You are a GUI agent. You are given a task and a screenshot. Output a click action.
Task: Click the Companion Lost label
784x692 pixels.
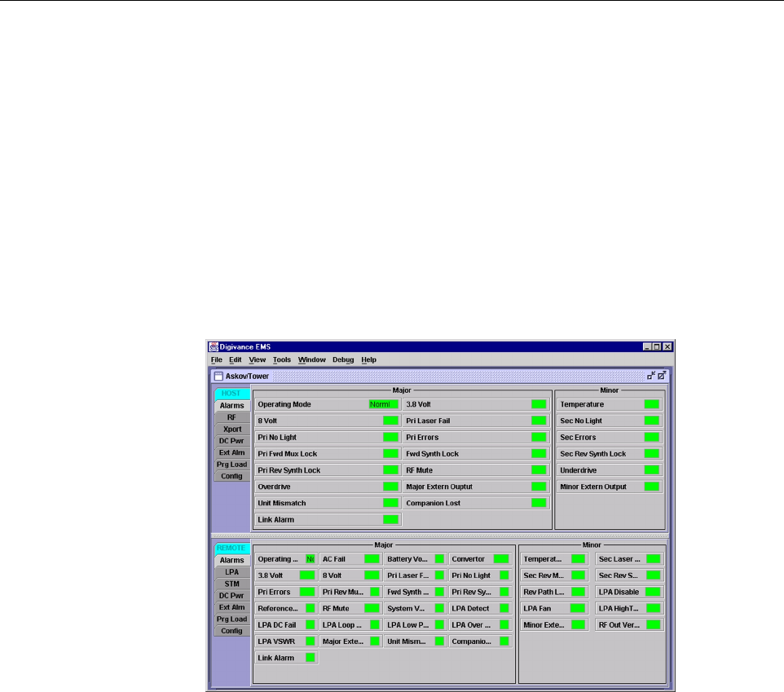coord(433,503)
